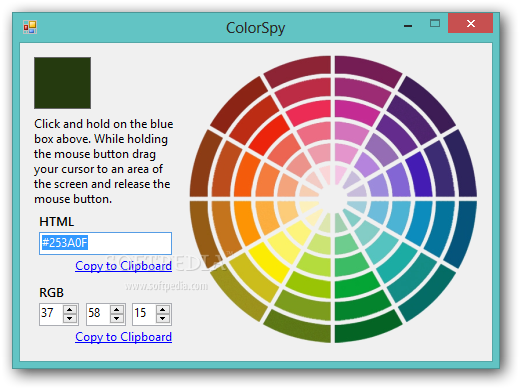Increase the blue value with its up arrow
Image resolution: width=520 pixels, height=389 pixels.
[163, 309]
